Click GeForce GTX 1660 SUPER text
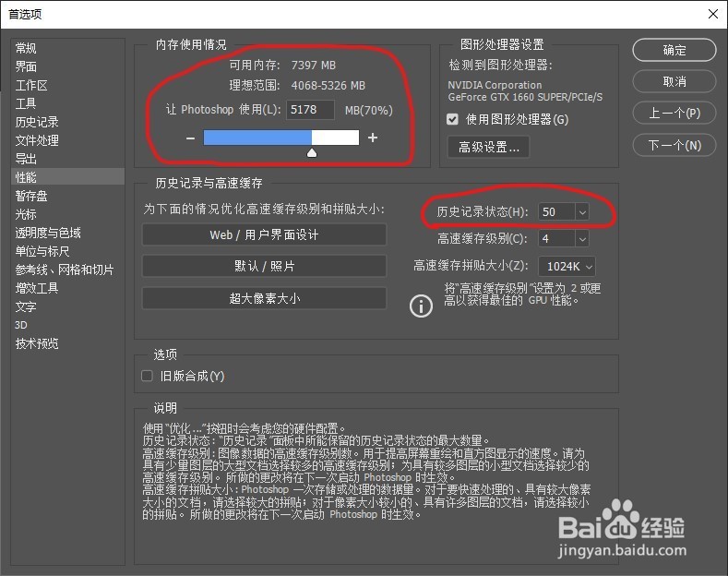The width and height of the screenshot is (728, 576). pyautogui.click(x=525, y=97)
